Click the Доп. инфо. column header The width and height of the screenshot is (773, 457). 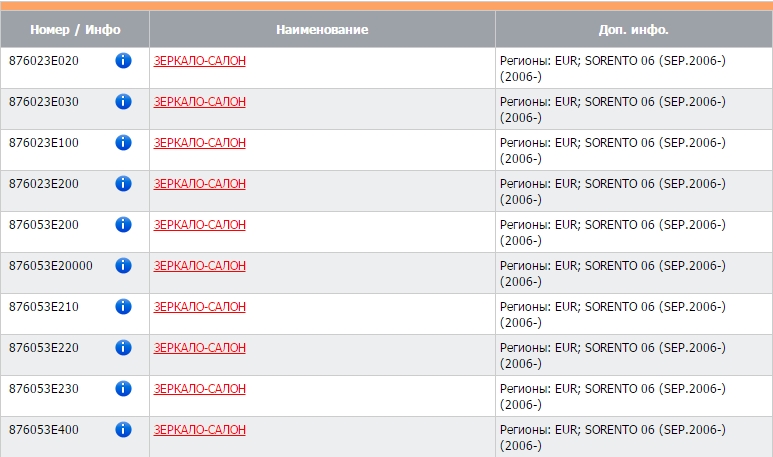[x=633, y=30]
